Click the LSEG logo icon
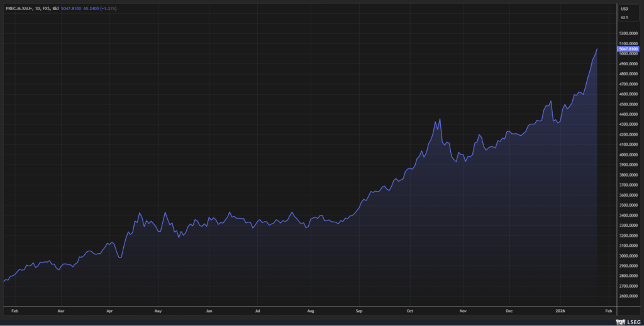Viewport: 644px width, 326px height. [619, 321]
